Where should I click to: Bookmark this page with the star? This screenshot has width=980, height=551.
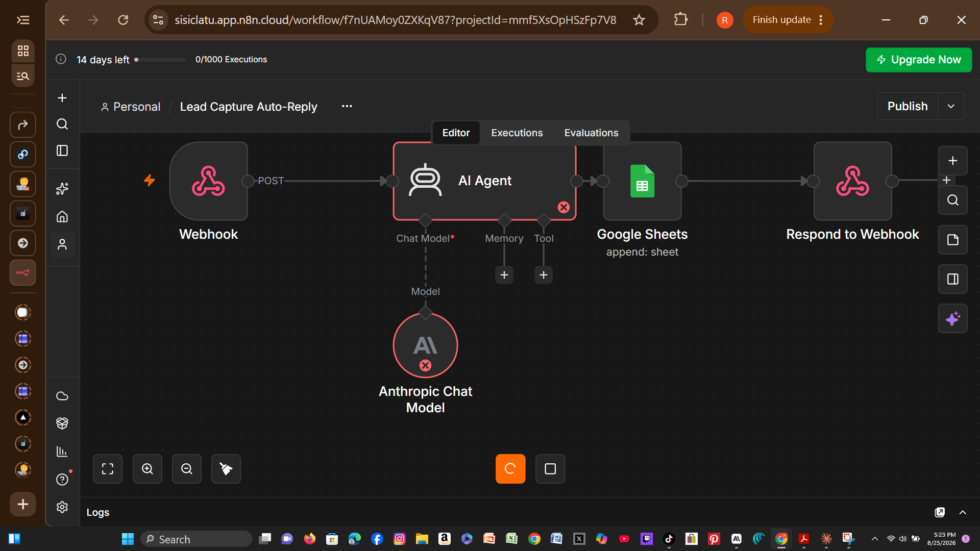point(639,20)
